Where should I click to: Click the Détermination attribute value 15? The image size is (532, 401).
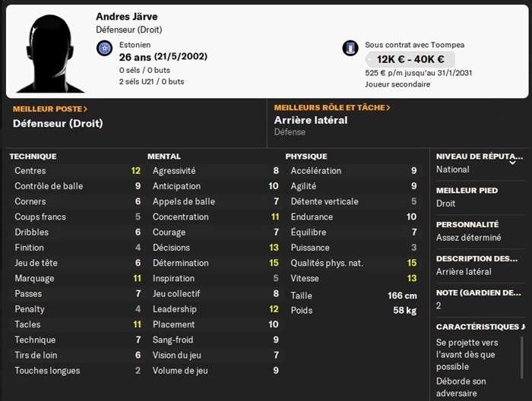[x=274, y=263]
